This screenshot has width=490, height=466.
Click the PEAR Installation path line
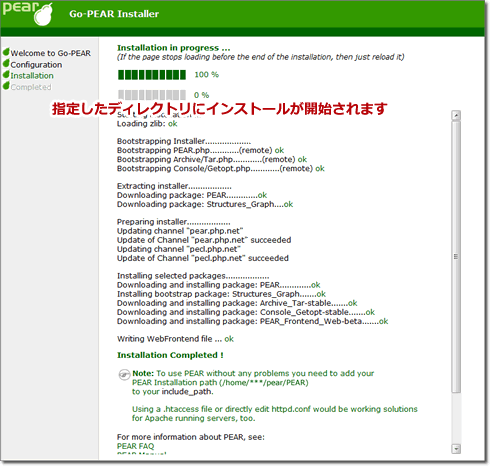tap(220, 383)
